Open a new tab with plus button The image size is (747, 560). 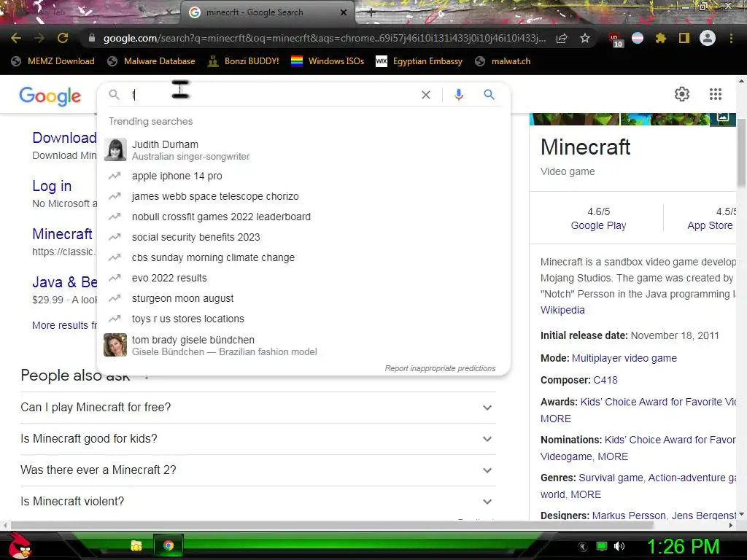(371, 13)
